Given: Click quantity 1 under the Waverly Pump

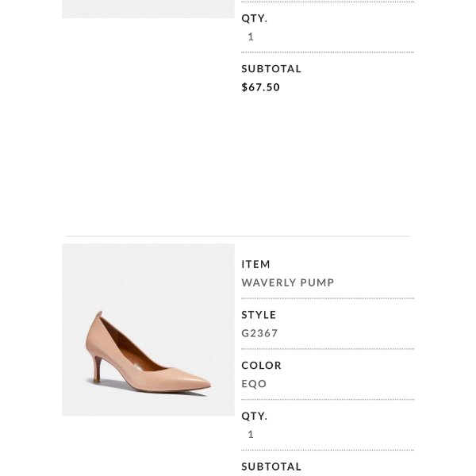Looking at the screenshot, I should click(x=251, y=434).
